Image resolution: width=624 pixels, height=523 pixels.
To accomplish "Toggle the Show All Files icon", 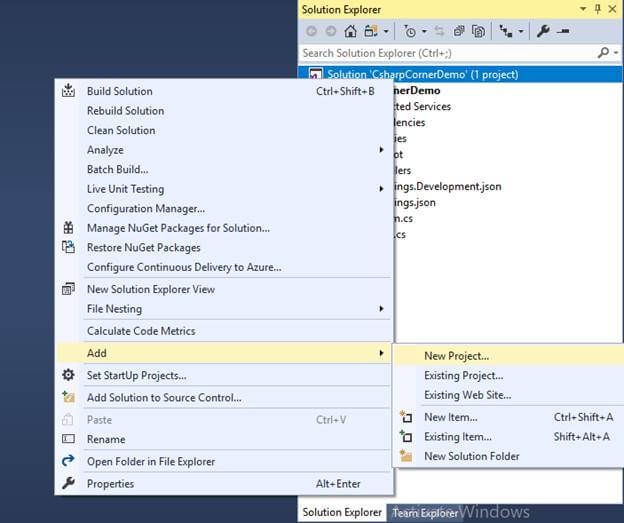I will (x=478, y=31).
